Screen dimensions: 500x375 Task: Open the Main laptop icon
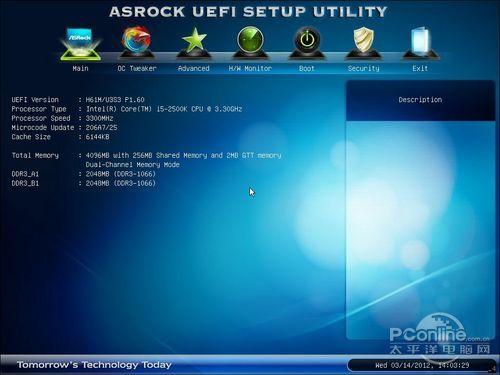[81, 43]
